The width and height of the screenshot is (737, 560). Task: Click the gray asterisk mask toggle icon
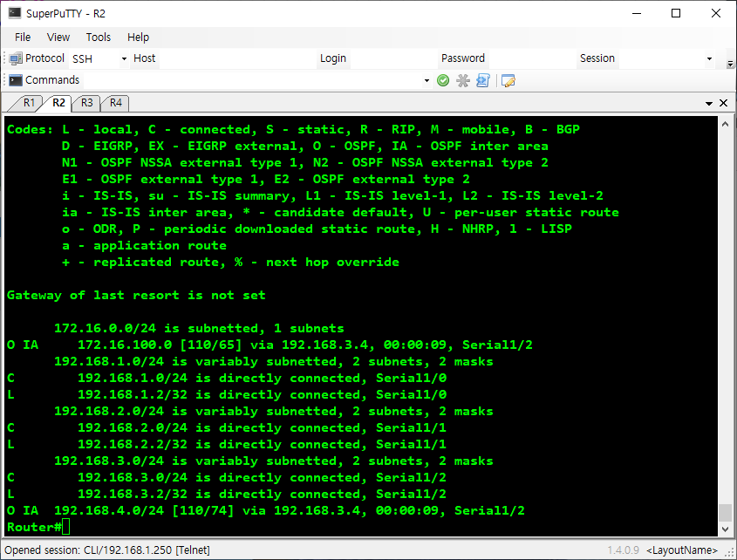click(463, 80)
